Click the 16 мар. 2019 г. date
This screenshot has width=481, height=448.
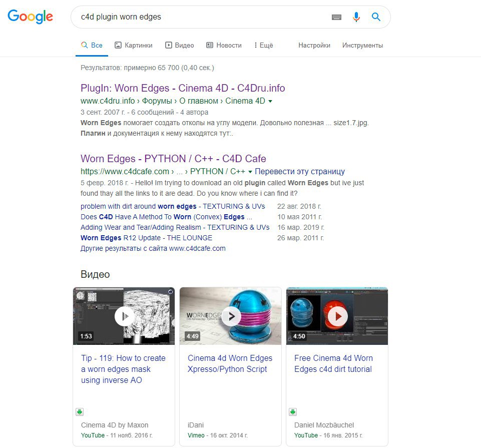pyautogui.click(x=301, y=227)
